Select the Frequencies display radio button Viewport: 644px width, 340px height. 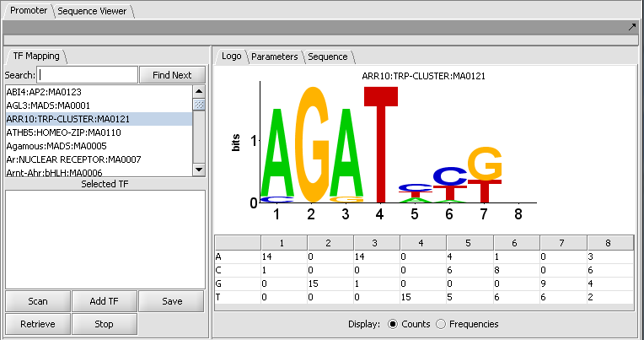click(441, 324)
